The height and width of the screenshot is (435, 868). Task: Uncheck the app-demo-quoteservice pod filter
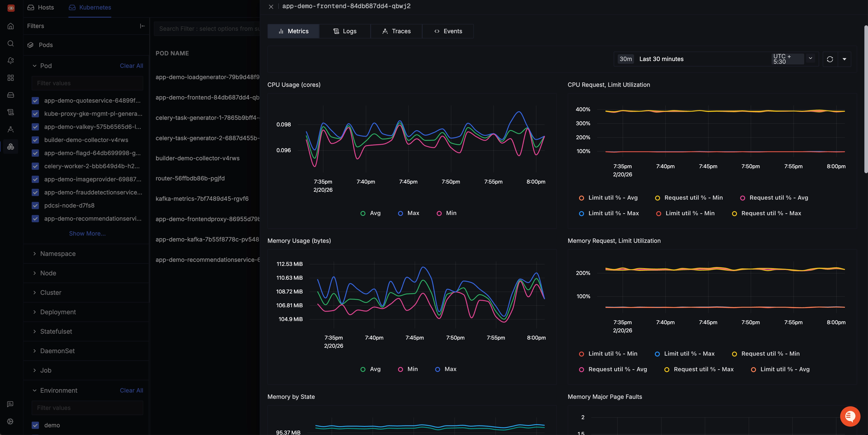[x=35, y=101]
